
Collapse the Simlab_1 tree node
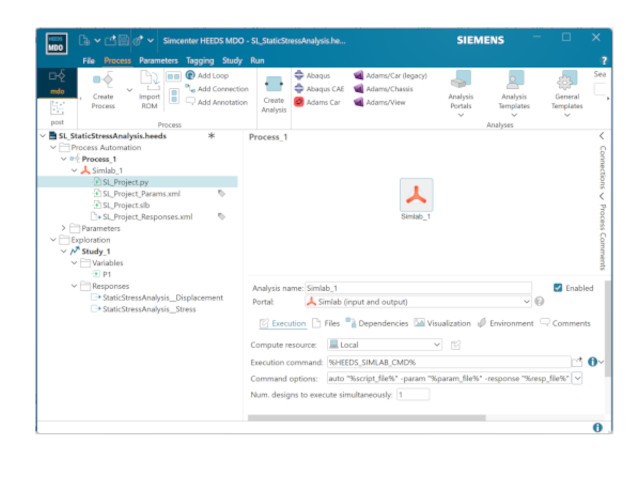coord(74,170)
